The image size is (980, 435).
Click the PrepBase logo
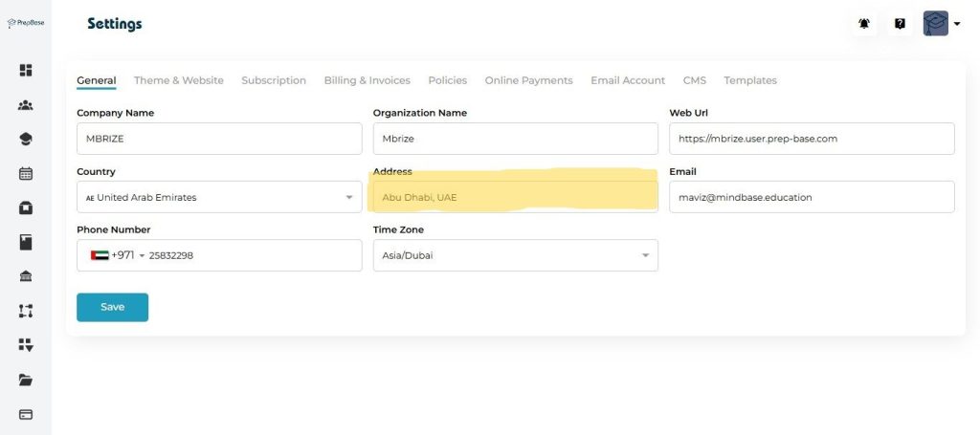pyautogui.click(x=26, y=23)
